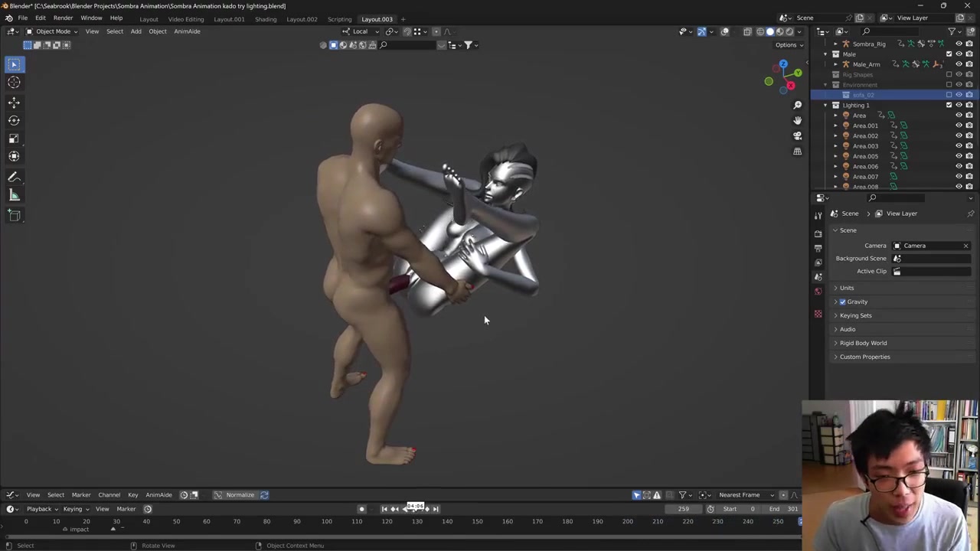Expand the Units panel
Screen dimensions: 980x551
846,288
